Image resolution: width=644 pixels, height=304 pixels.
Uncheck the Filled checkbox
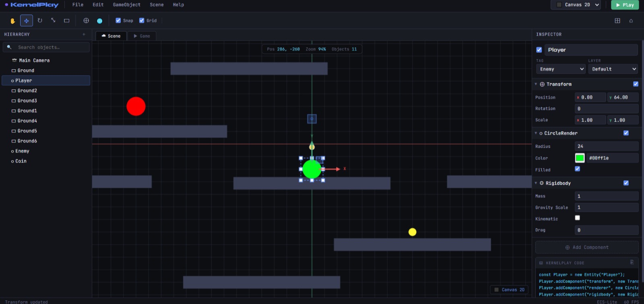[x=578, y=169]
